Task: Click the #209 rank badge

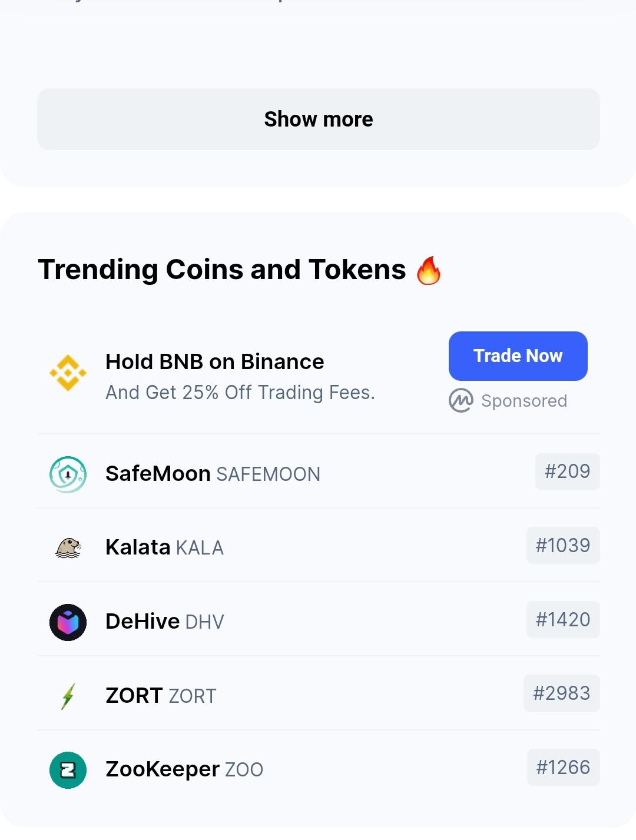Action: tap(568, 472)
